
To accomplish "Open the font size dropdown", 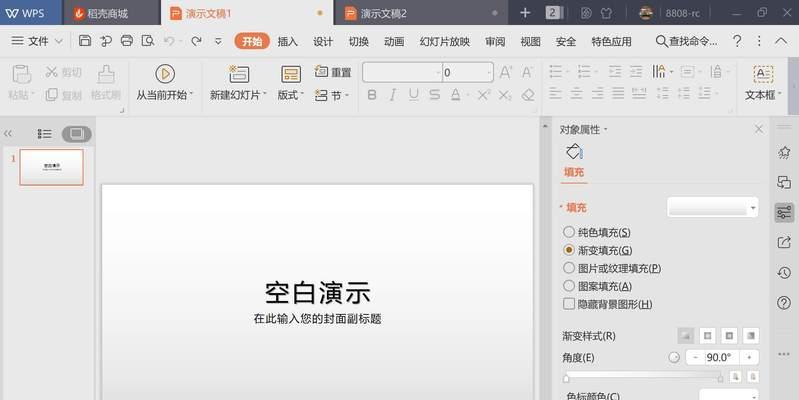I will 489,72.
